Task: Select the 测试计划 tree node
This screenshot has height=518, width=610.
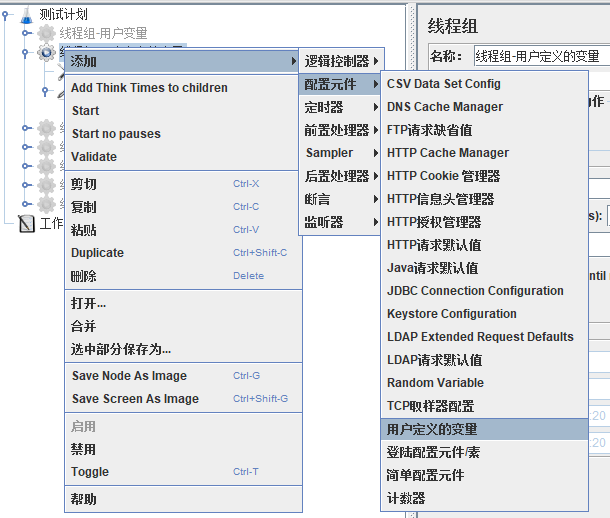Action: coord(63,14)
